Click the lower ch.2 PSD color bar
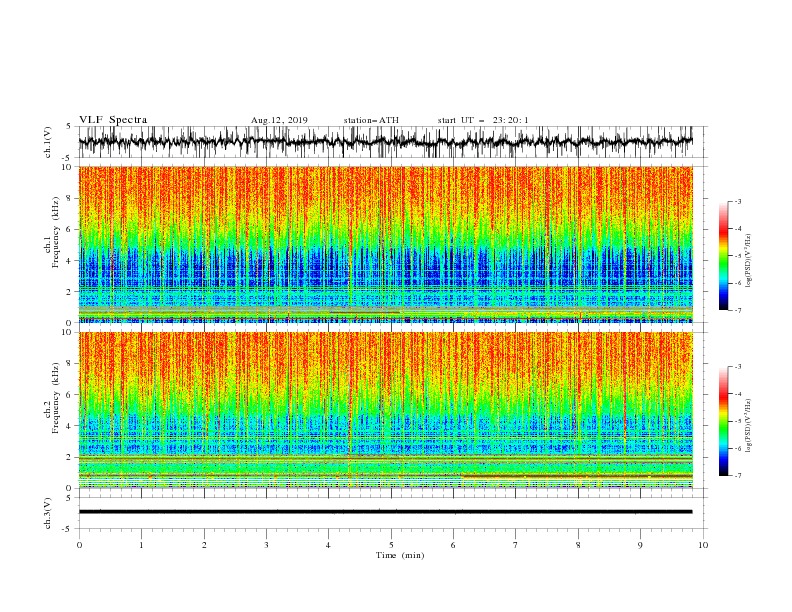The image size is (792, 612). (723, 421)
